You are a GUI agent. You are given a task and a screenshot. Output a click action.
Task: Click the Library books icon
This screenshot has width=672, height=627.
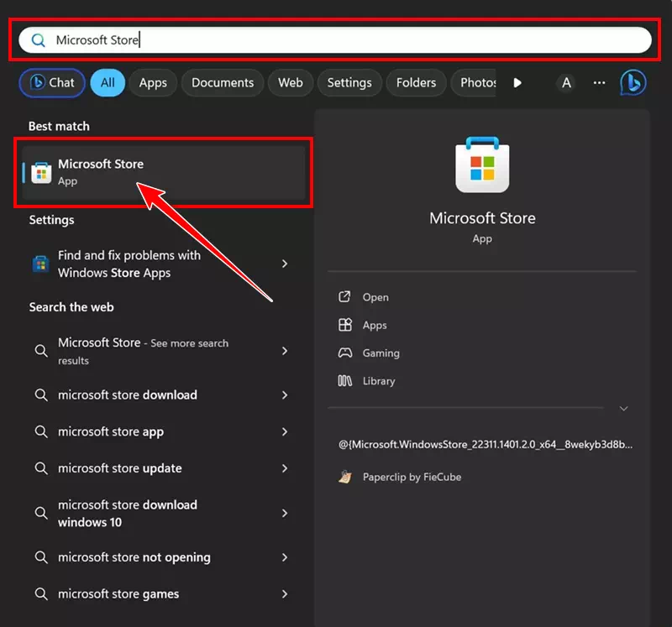coord(345,381)
